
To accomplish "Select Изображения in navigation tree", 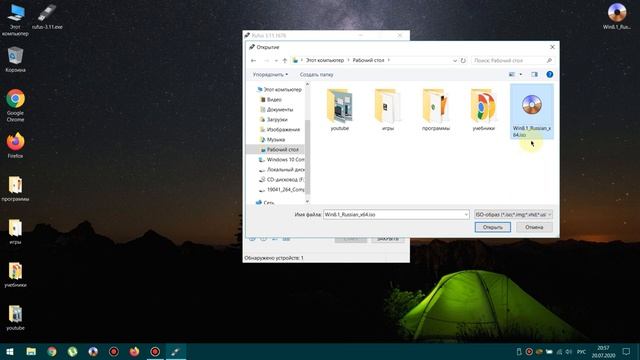I will pos(280,129).
